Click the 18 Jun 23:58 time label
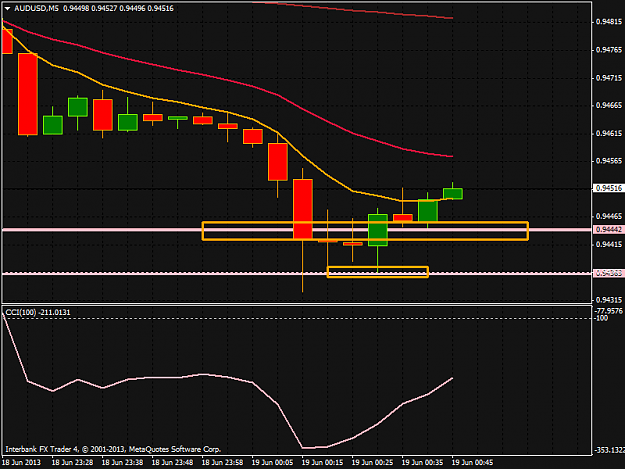This screenshot has height=469, width=625. coord(222,462)
